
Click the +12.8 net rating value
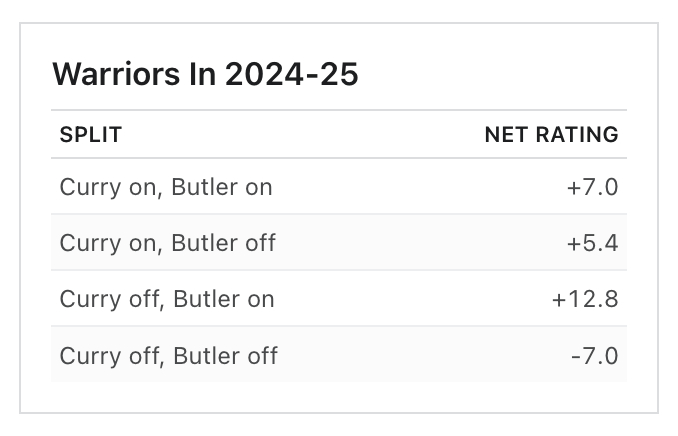click(x=585, y=299)
